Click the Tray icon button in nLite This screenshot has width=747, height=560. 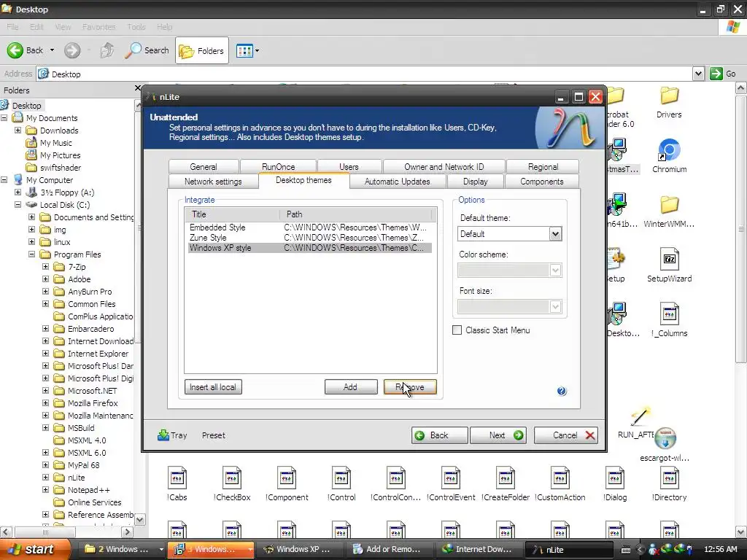coord(172,435)
